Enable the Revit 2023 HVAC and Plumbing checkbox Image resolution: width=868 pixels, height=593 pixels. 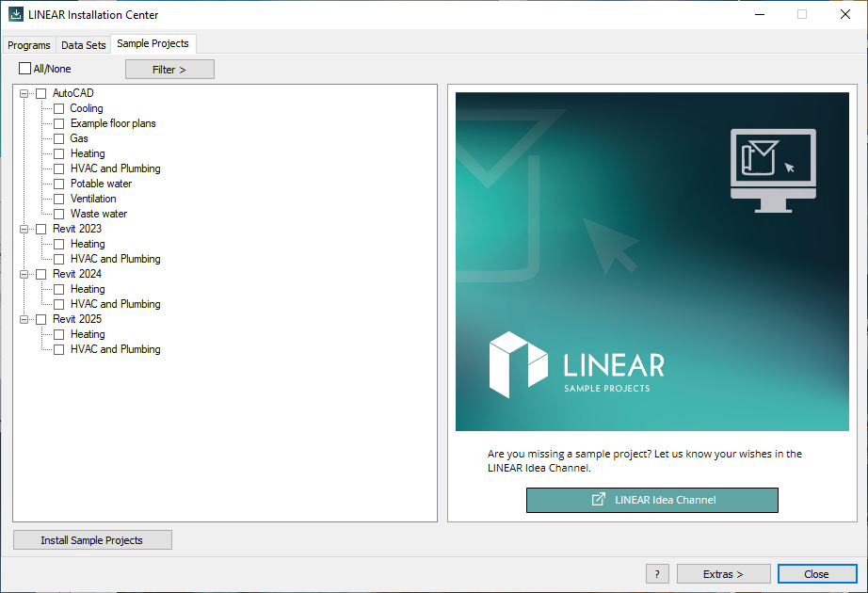pyautogui.click(x=58, y=259)
